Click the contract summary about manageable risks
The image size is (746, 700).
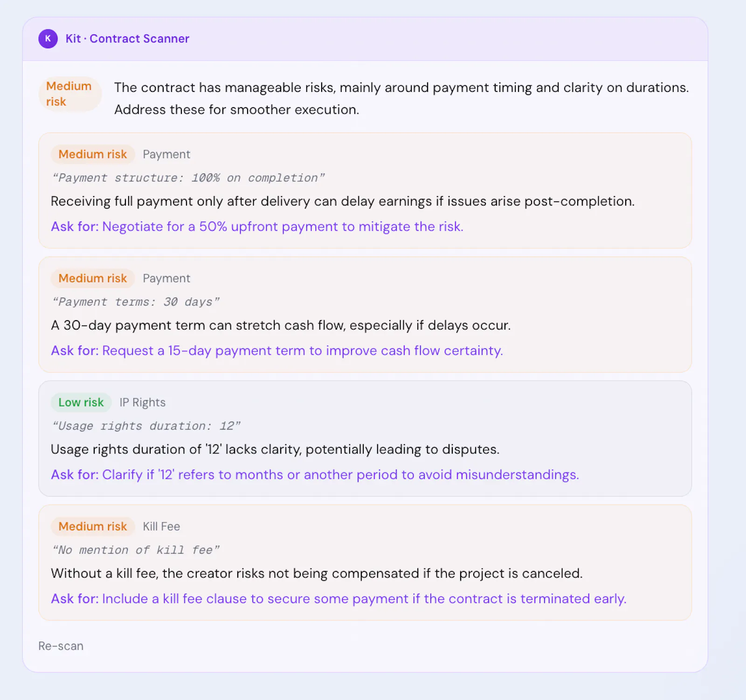click(401, 98)
